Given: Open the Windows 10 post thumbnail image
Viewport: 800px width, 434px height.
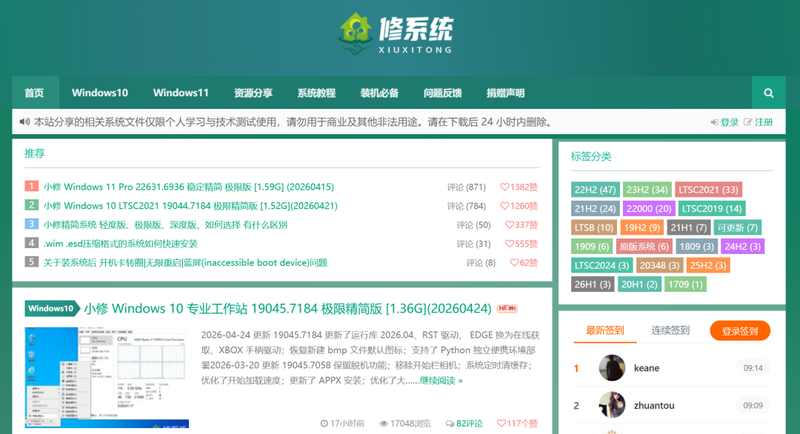Looking at the screenshot, I should point(107,377).
